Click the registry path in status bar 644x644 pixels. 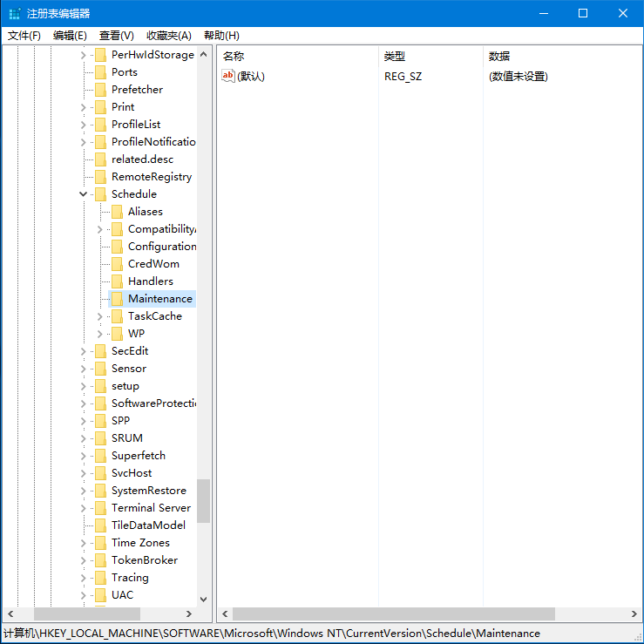coord(272,634)
